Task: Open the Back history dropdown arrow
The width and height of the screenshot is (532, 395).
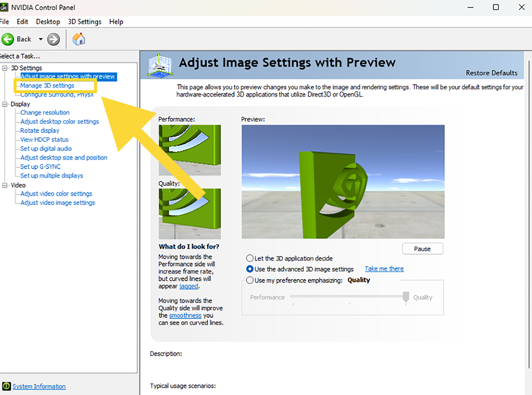Action: click(41, 39)
